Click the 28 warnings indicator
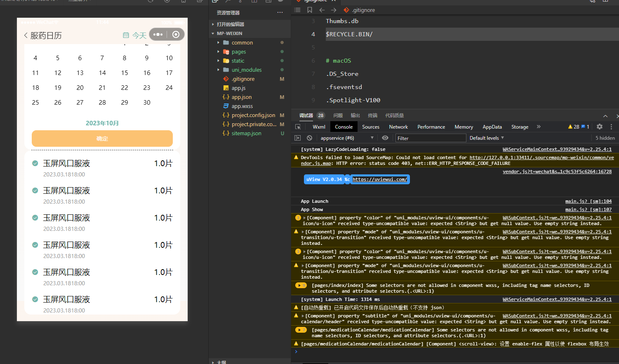 tap(574, 127)
